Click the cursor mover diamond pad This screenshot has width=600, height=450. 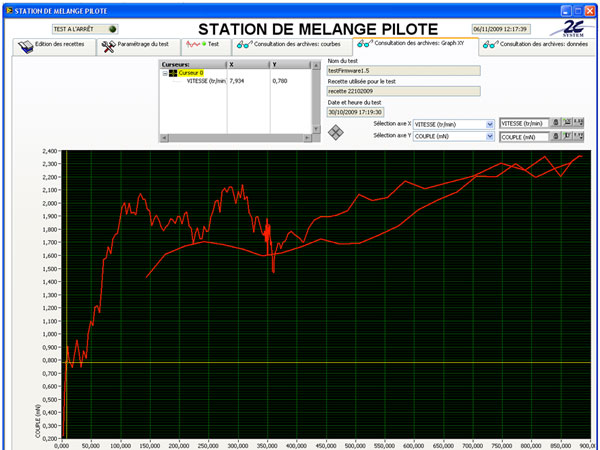coord(335,131)
